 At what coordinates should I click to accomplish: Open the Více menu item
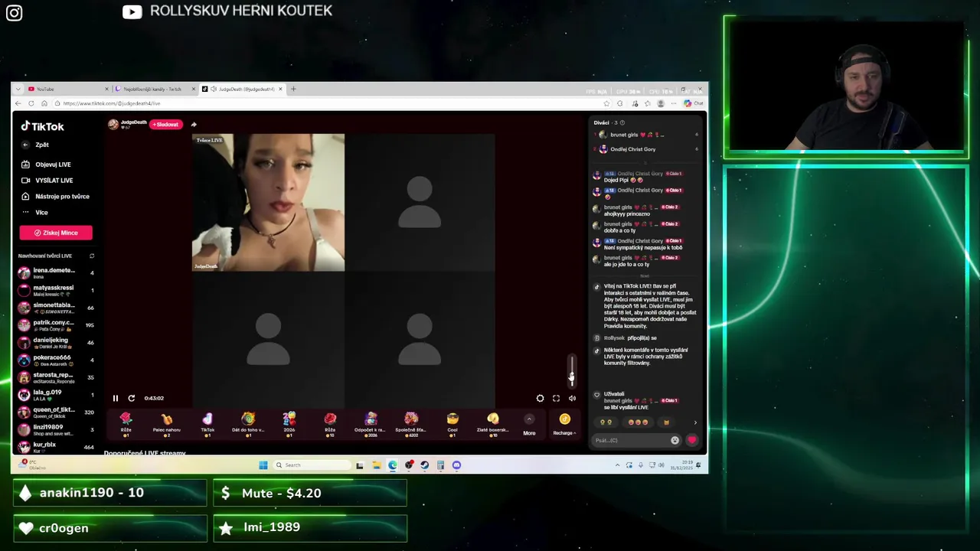pyautogui.click(x=35, y=213)
